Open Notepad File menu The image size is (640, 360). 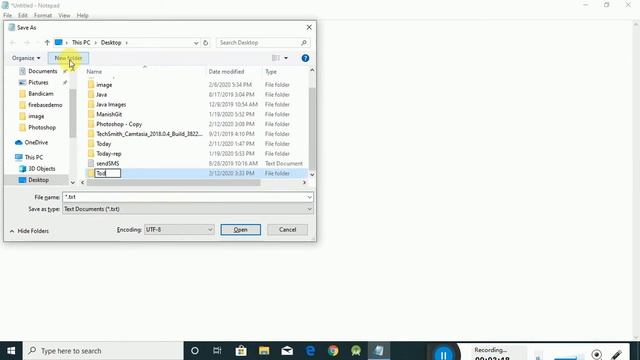[x=7, y=15]
